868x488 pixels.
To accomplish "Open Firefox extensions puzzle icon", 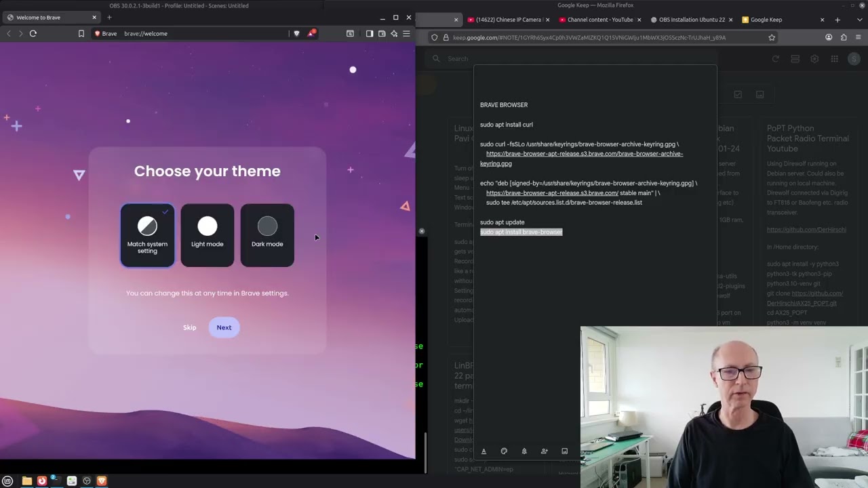I will pos(844,37).
